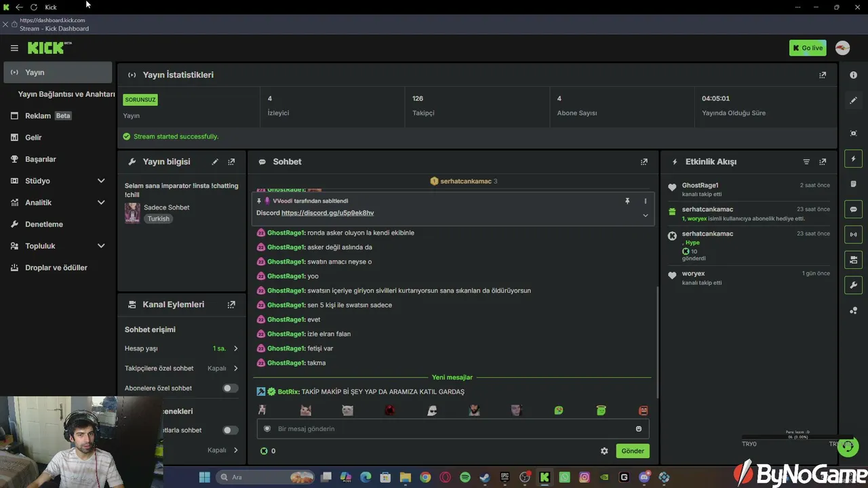Insert the sunglasses ghost emote
Viewport: 868px width, 488px height.
[x=432, y=410]
